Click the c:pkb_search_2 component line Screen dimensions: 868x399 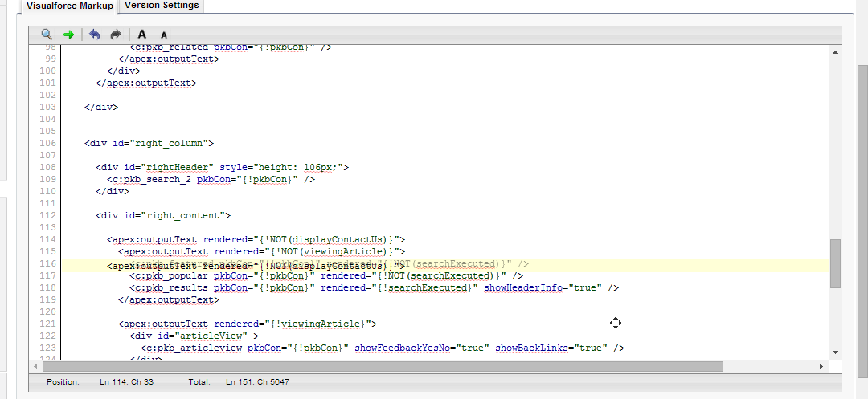tap(211, 179)
